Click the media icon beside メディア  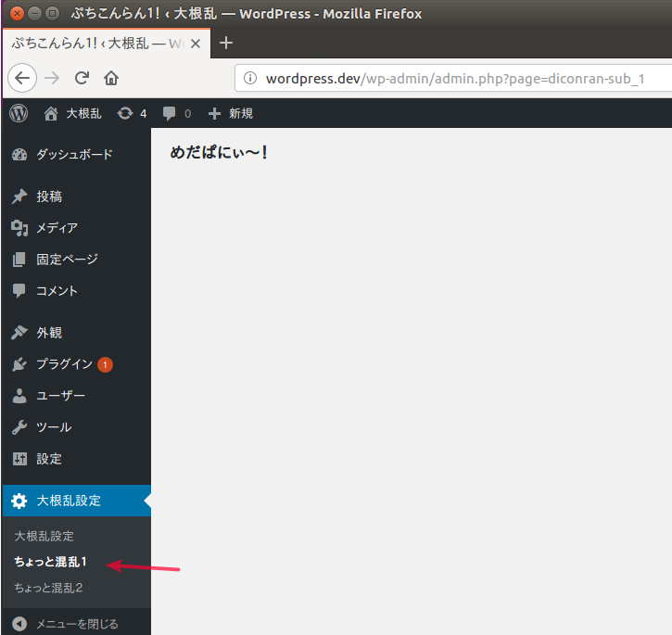point(19,228)
